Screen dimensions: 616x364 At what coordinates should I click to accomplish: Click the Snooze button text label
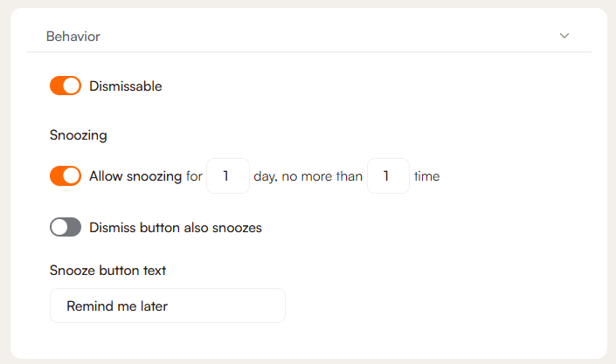click(108, 271)
